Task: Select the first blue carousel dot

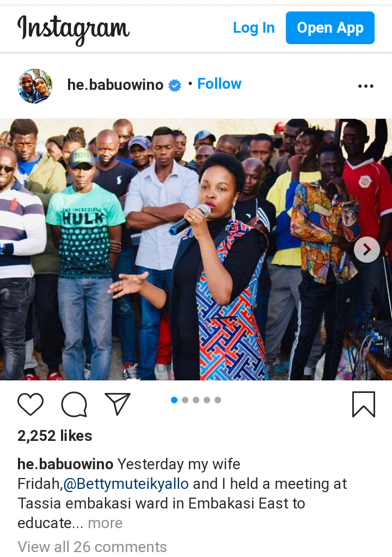Action: point(174,400)
